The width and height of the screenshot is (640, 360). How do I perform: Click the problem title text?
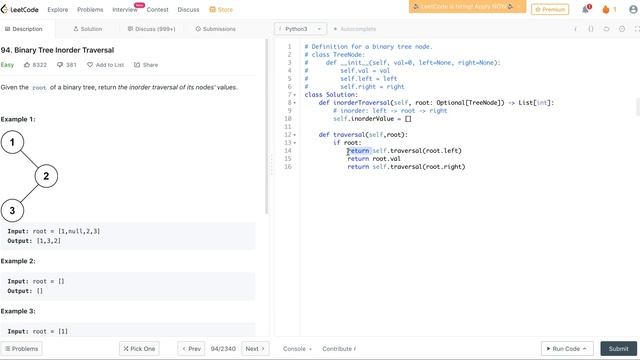[x=58, y=50]
